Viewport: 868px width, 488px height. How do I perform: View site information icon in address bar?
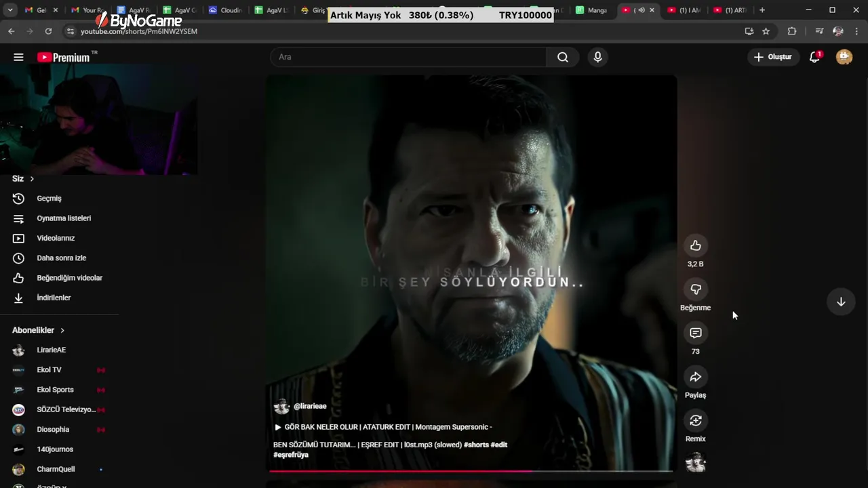(x=70, y=31)
